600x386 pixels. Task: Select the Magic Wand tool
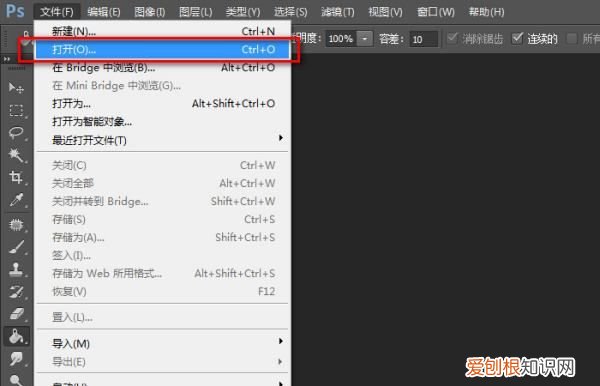[16, 155]
